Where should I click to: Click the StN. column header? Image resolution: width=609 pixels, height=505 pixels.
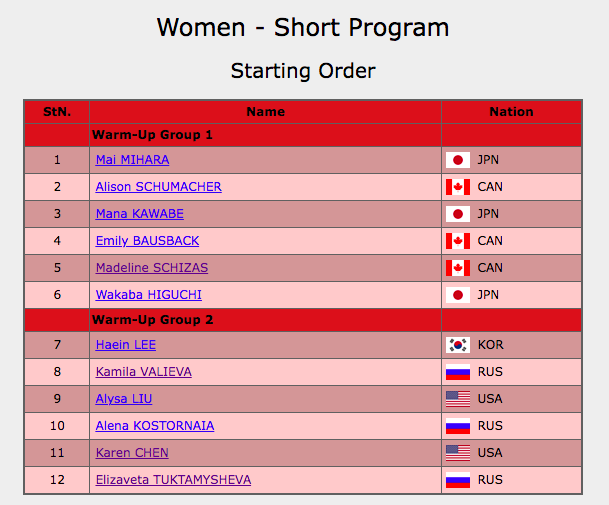(x=57, y=112)
